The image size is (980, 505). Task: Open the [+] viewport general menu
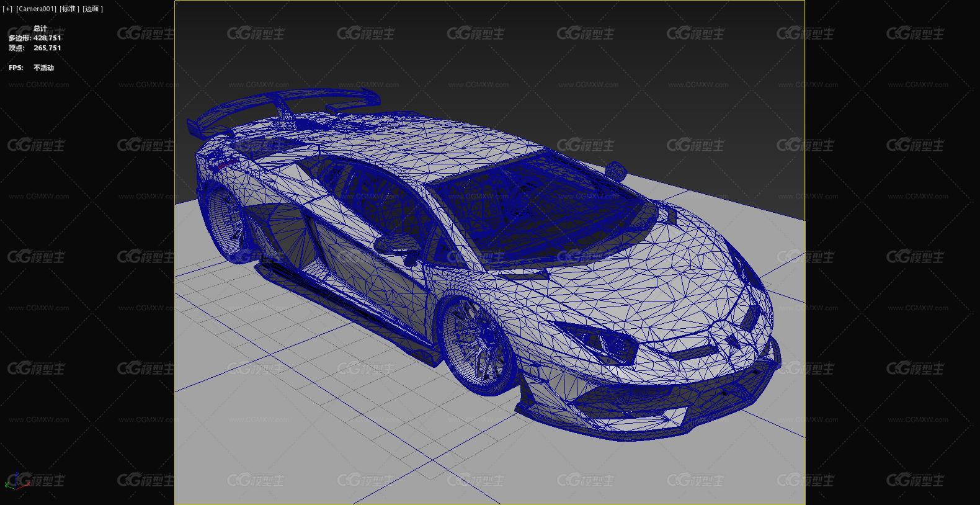pyautogui.click(x=7, y=9)
